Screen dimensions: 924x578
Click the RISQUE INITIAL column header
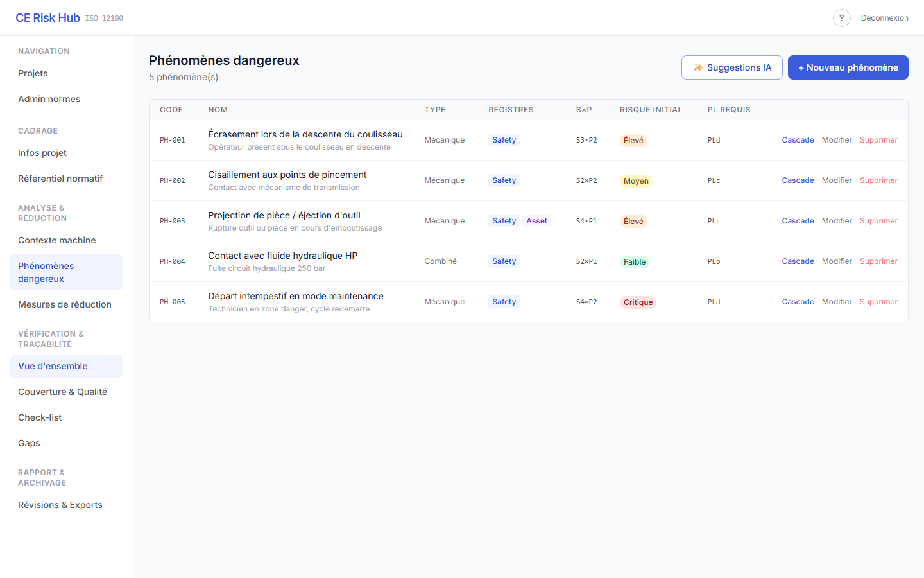click(x=651, y=110)
